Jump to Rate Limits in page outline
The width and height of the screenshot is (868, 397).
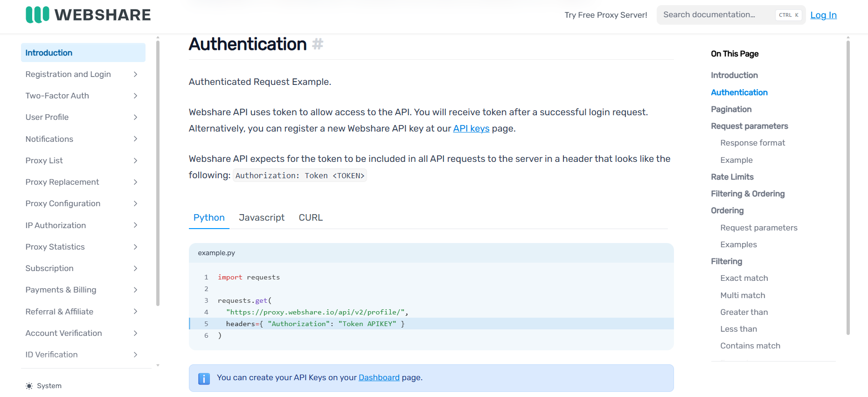732,177
